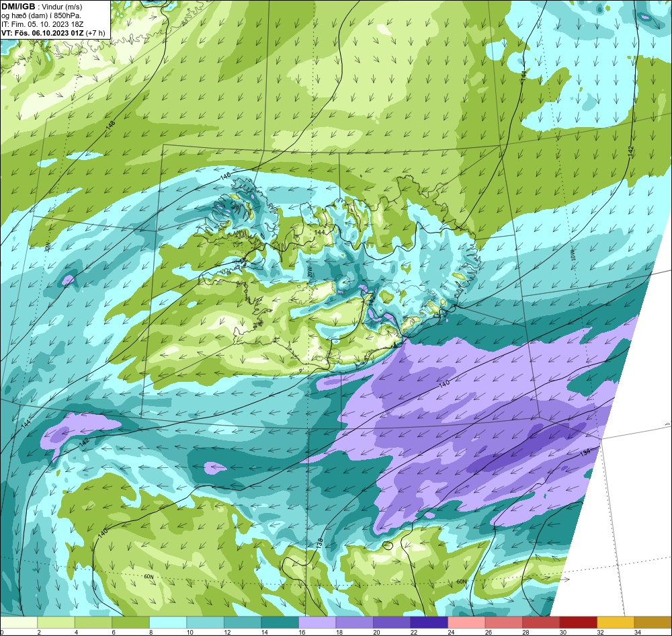Viewport: 672px width, 636px height.
Task: Click the legend value label '34'
Action: coord(638,632)
